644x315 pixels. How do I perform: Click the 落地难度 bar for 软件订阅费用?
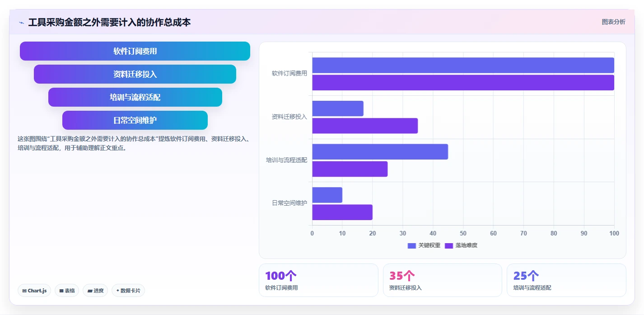coord(463,83)
